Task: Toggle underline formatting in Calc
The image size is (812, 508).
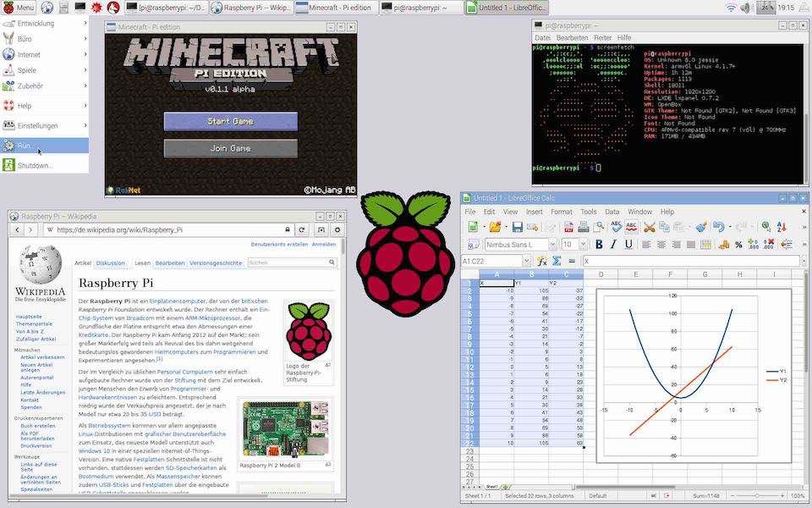Action: (x=628, y=245)
